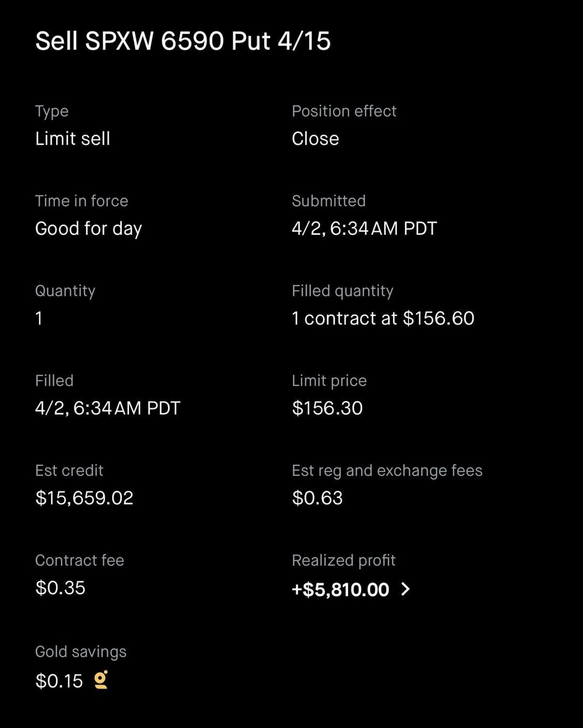Click the $0.63 reg and exchange fees
This screenshot has width=583, height=728.
pyautogui.click(x=317, y=498)
